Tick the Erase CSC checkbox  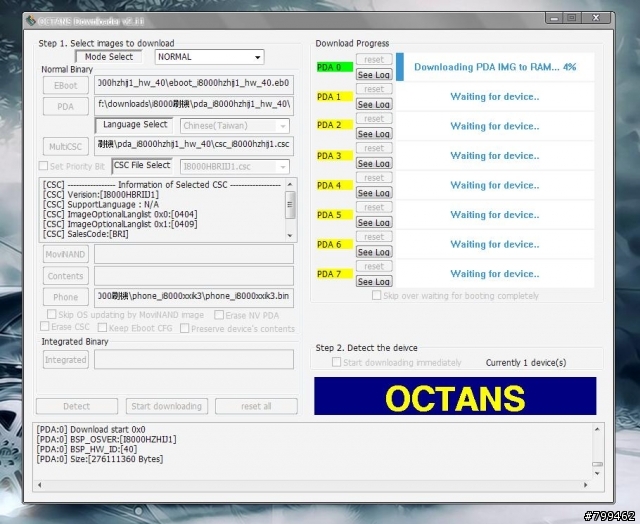tap(44, 326)
